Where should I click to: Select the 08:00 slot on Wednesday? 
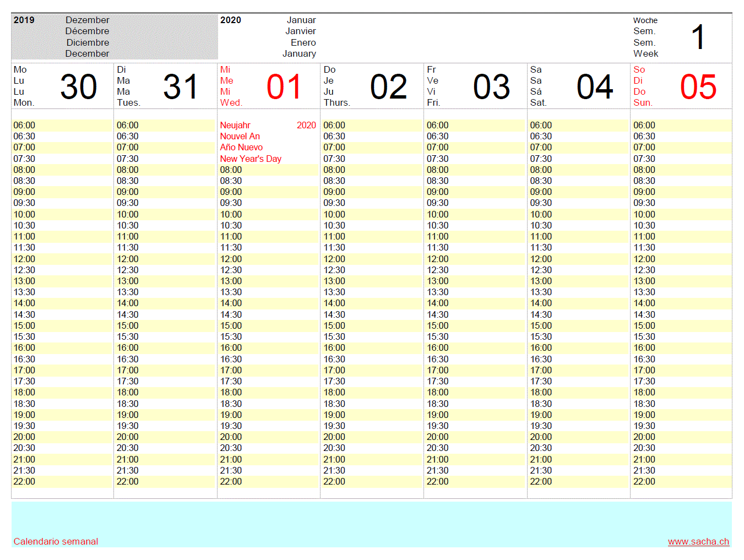tap(269, 170)
